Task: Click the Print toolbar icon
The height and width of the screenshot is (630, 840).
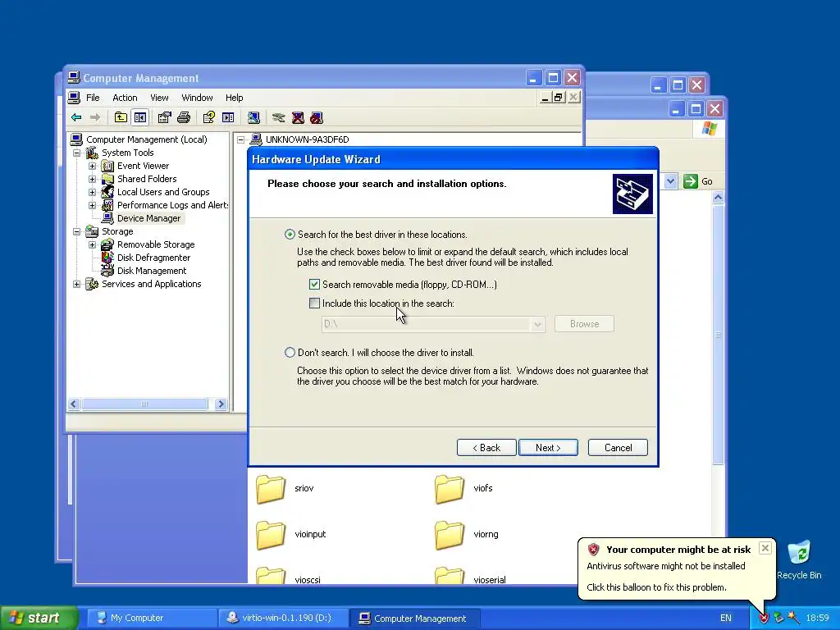Action: point(184,118)
